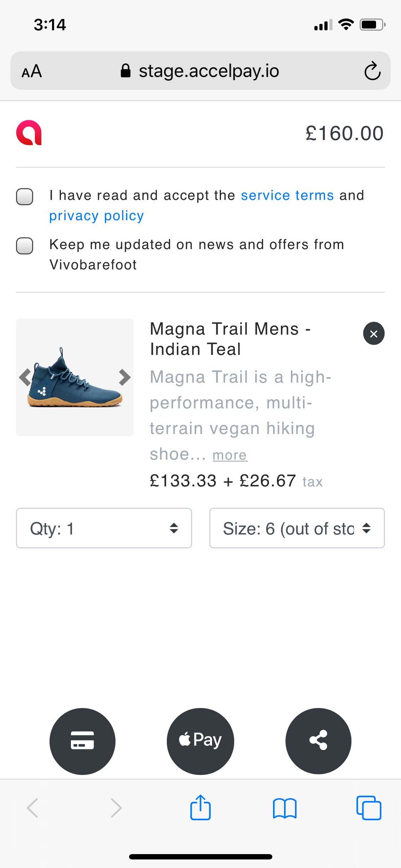Reload the page in Safari
This screenshot has height=868, width=401.
click(x=372, y=71)
